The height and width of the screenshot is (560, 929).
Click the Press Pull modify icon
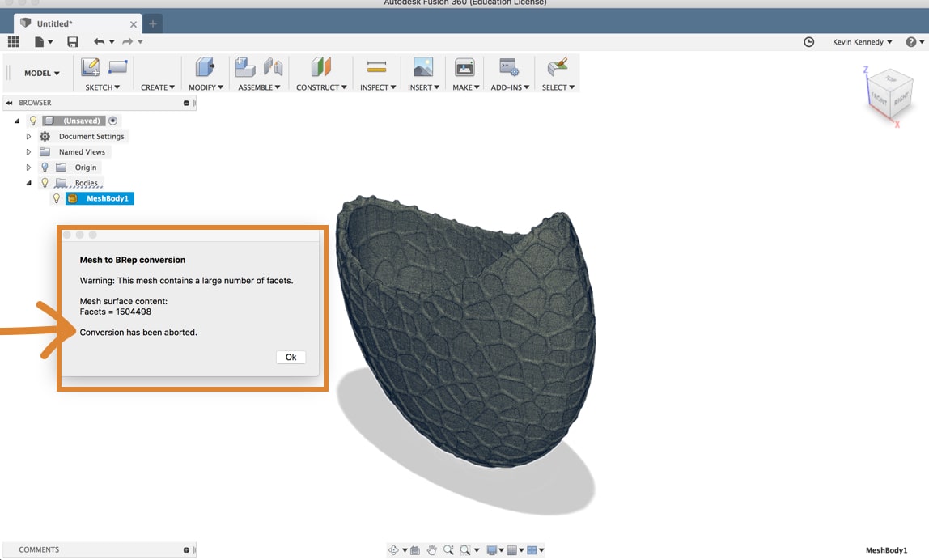coord(205,67)
